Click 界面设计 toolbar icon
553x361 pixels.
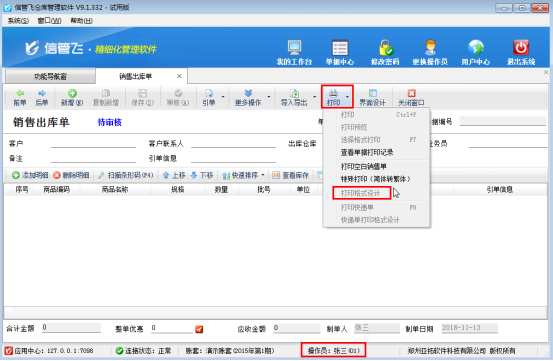[x=372, y=93]
